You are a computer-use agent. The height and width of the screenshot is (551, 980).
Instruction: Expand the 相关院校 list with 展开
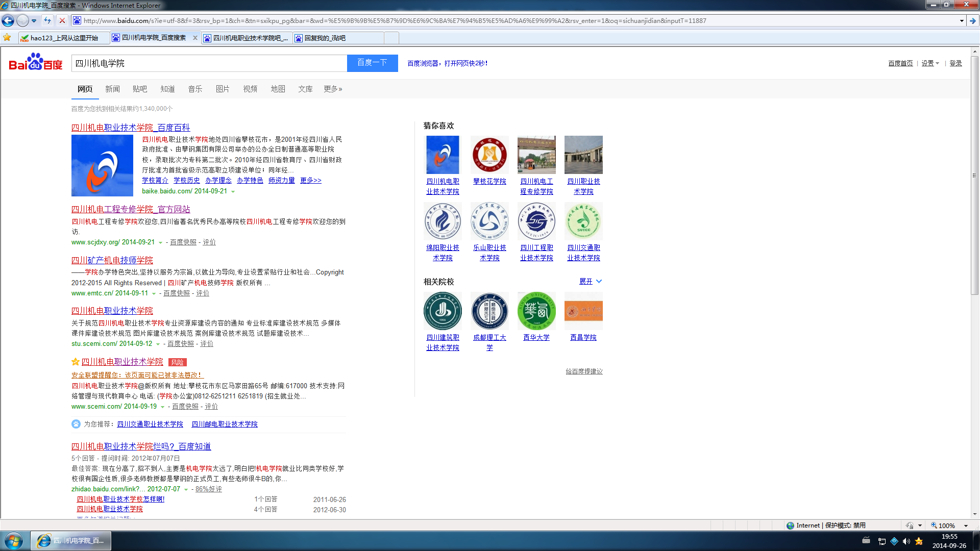pos(591,281)
